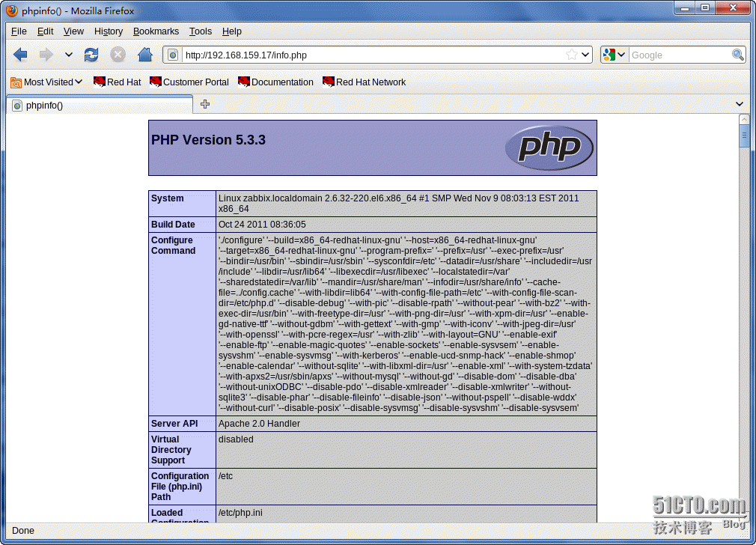Focus the Google search field
This screenshot has height=545, width=756.
point(680,55)
